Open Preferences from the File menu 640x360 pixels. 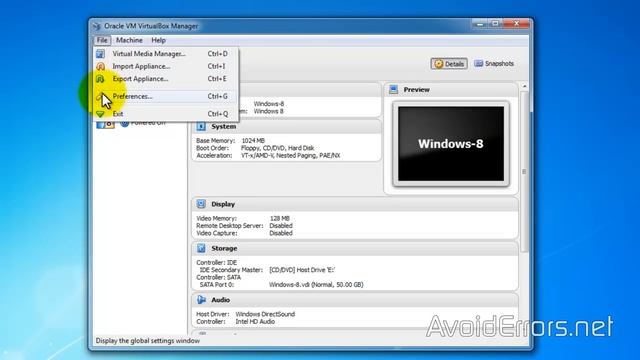(165, 96)
